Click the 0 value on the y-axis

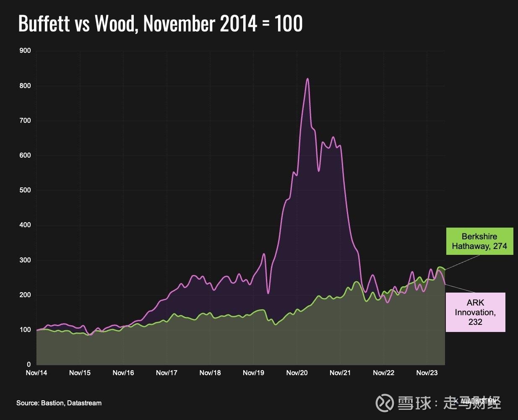pos(29,365)
